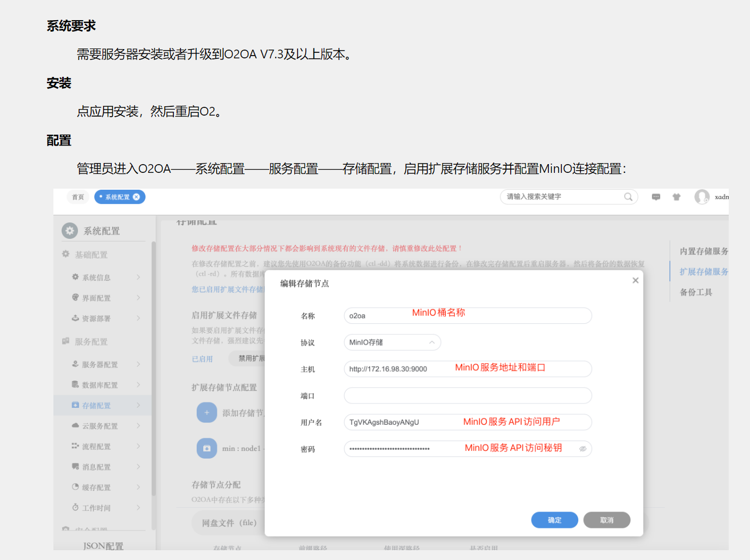Open the JSON配置 menu item
The width and height of the screenshot is (750, 560).
103,546
